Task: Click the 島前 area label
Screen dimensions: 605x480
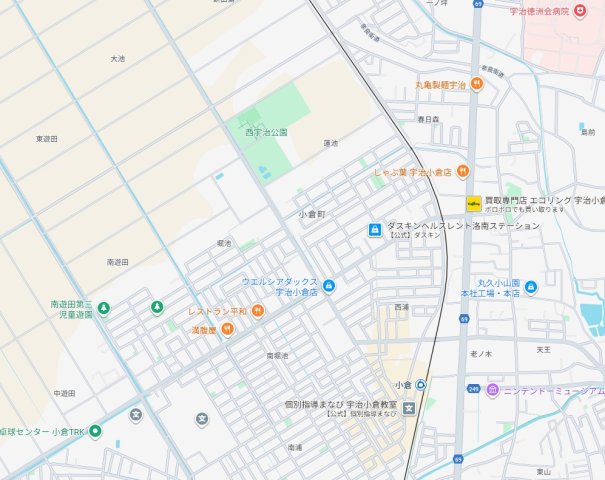Action: pyautogui.click(x=588, y=132)
